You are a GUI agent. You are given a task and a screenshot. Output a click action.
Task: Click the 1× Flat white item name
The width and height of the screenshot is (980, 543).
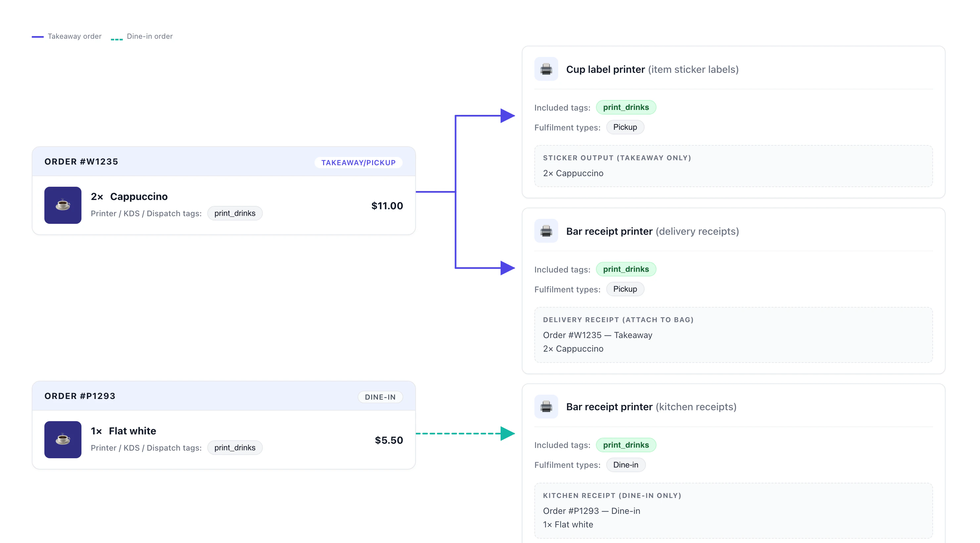coord(123,431)
